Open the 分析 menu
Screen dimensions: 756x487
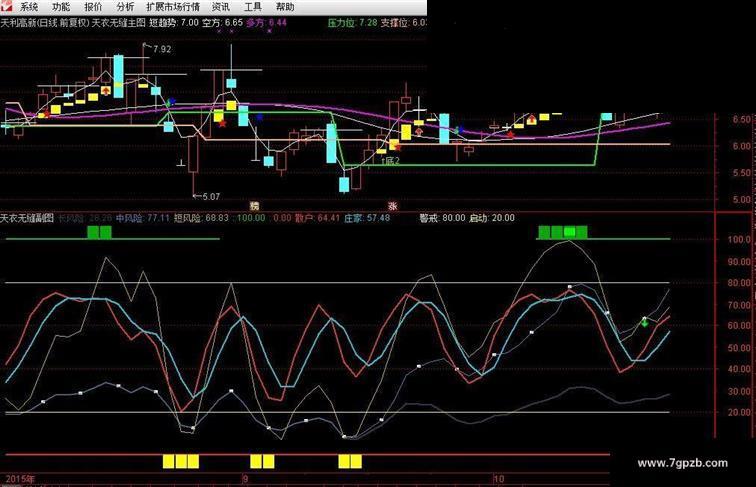click(125, 7)
